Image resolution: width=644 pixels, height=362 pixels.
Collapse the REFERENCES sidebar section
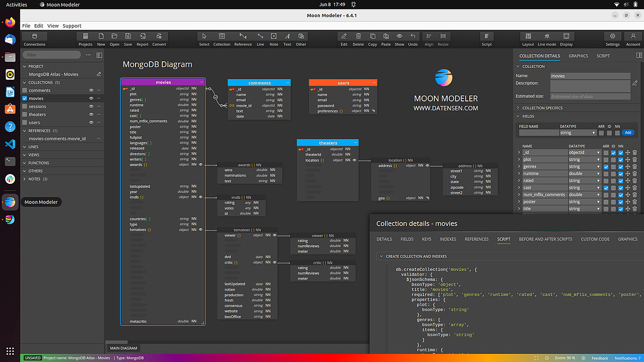point(24,131)
